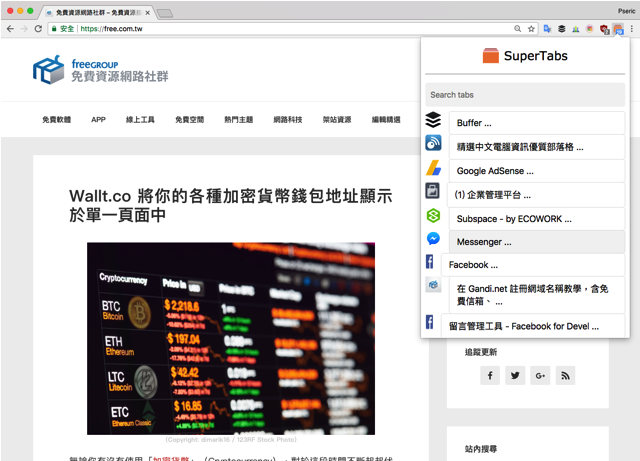Click the Facebook favicon beside 'Facebook ...'
Screen dimensions: 640x461
click(x=429, y=261)
